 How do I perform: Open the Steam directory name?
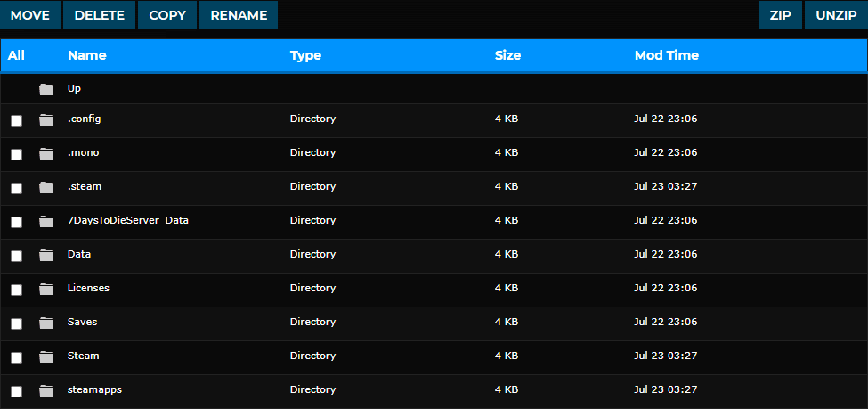pos(83,356)
